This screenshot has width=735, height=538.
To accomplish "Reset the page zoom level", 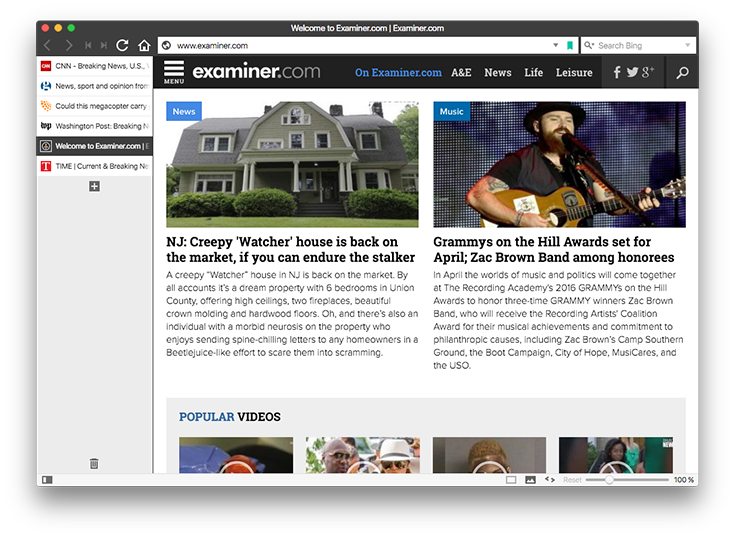I will [x=572, y=480].
